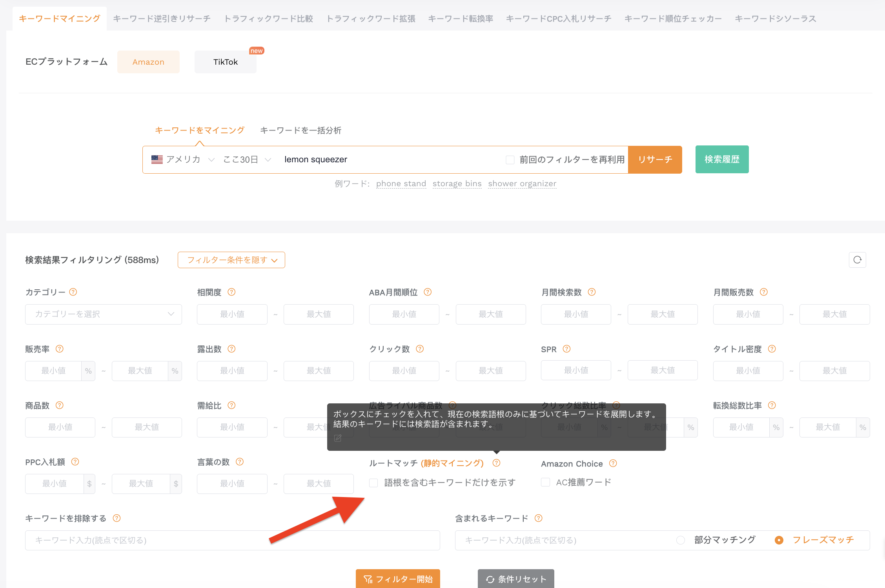Click help icon next to PPC入札額
885x588 pixels.
75,462
